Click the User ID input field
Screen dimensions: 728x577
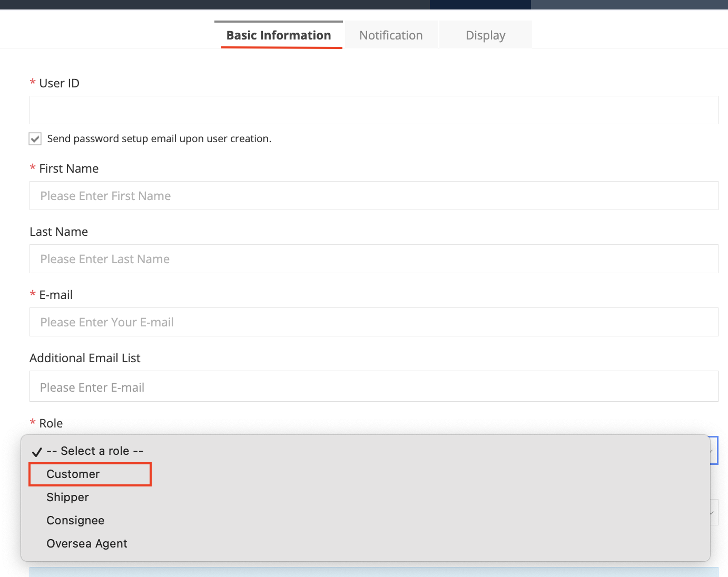click(x=373, y=110)
